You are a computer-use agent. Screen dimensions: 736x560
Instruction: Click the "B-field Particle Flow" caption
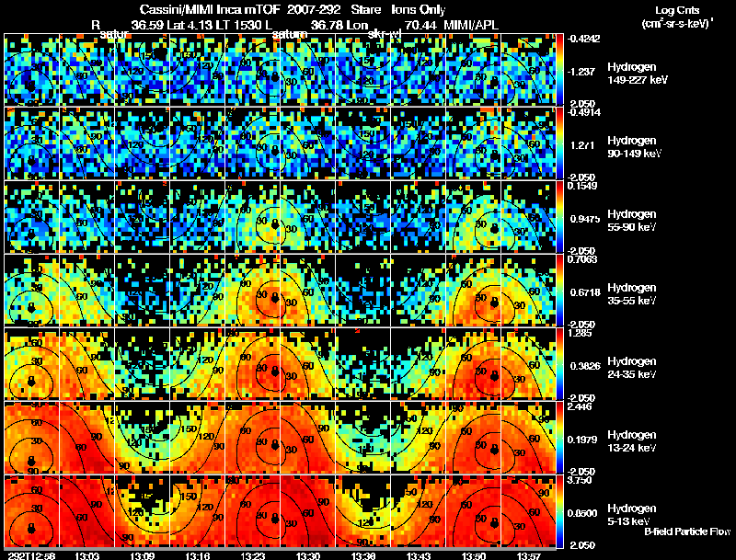click(686, 531)
